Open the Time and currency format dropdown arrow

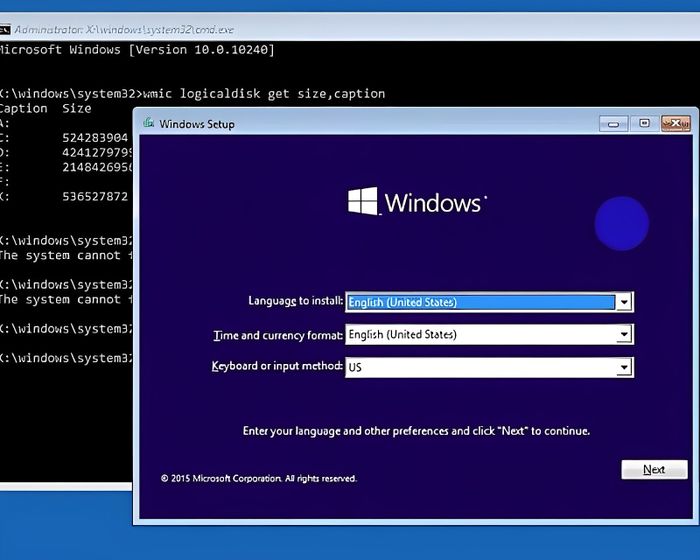click(624, 334)
